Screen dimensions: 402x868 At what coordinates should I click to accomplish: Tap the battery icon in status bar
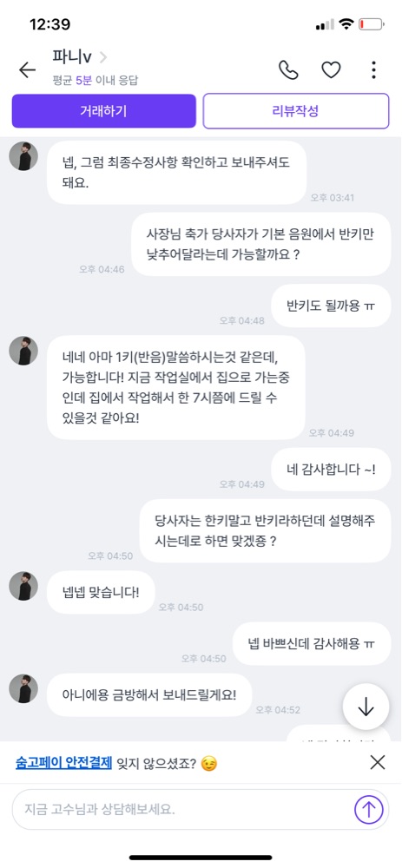[371, 24]
